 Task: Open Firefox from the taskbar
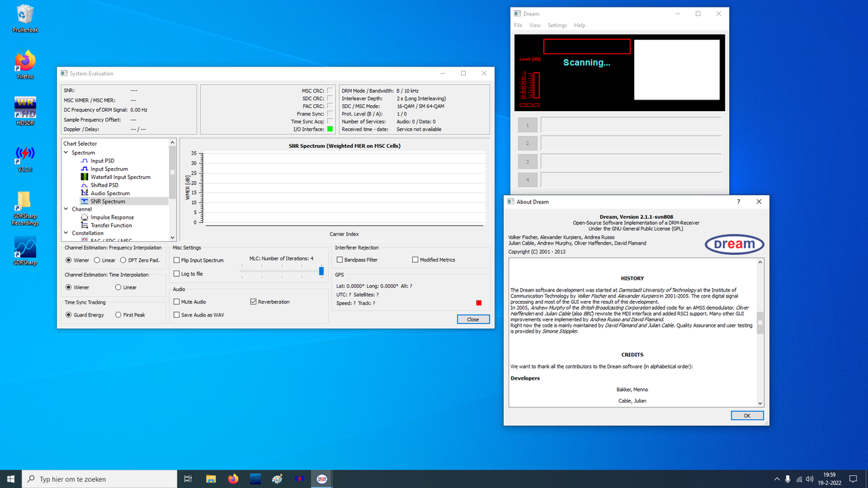pyautogui.click(x=233, y=479)
